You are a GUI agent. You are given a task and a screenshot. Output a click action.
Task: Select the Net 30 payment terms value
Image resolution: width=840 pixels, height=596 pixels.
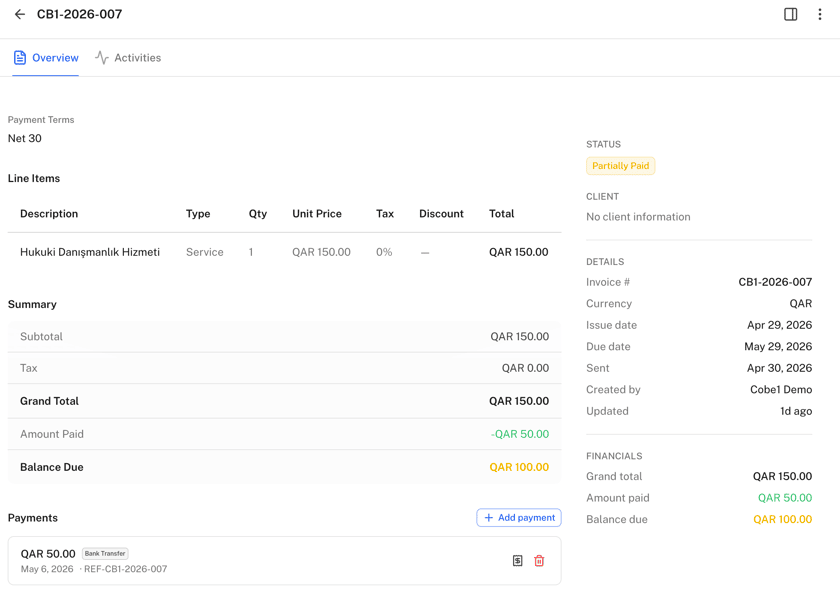point(25,139)
